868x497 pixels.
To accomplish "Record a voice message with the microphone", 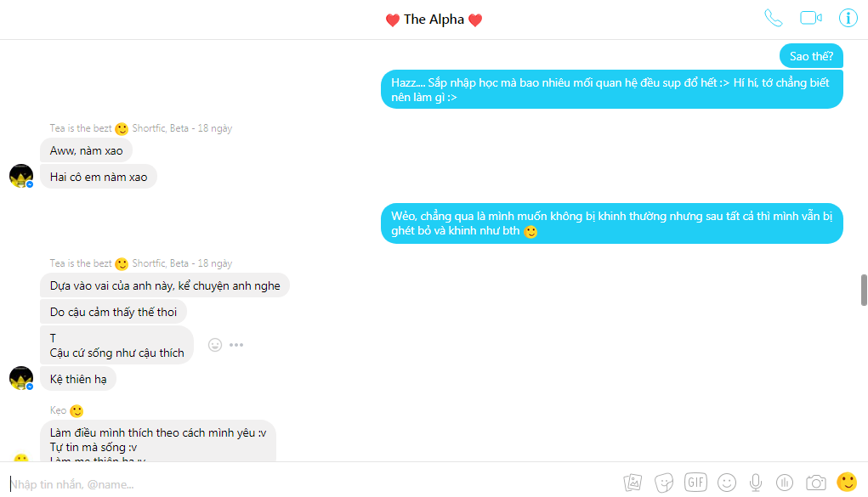I will (x=756, y=483).
